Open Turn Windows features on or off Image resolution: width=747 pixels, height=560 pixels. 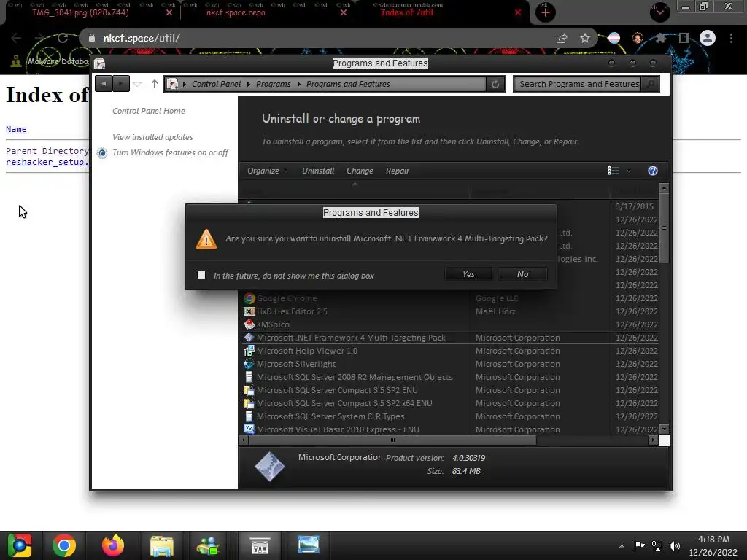(x=170, y=152)
